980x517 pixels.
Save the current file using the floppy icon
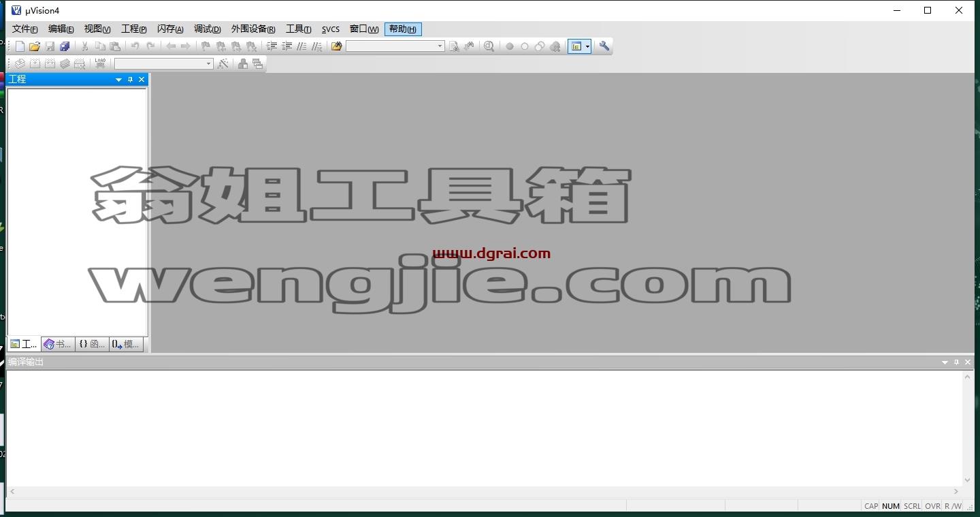pos(50,46)
